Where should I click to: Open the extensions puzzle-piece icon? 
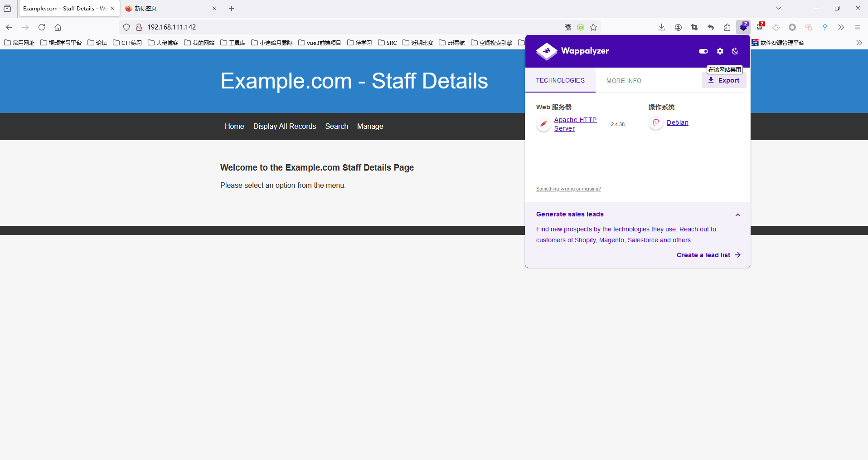tap(727, 27)
